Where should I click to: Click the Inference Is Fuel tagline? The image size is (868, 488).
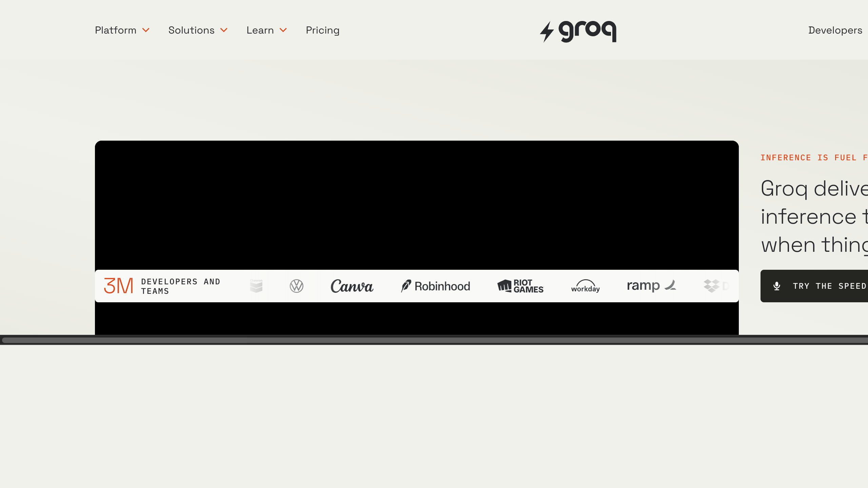[x=814, y=158]
